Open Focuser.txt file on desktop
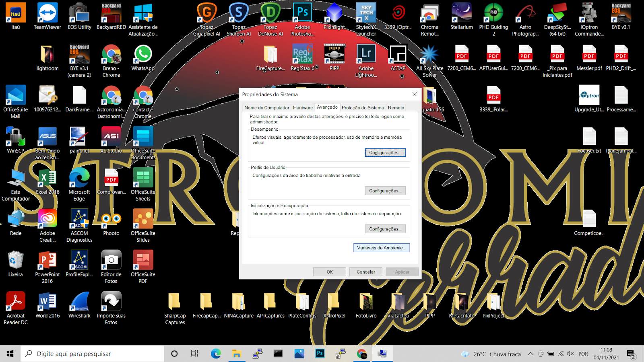 [589, 140]
